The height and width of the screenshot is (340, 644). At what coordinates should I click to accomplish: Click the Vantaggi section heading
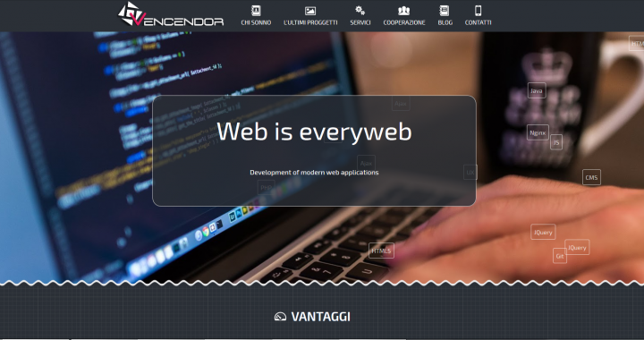point(320,317)
